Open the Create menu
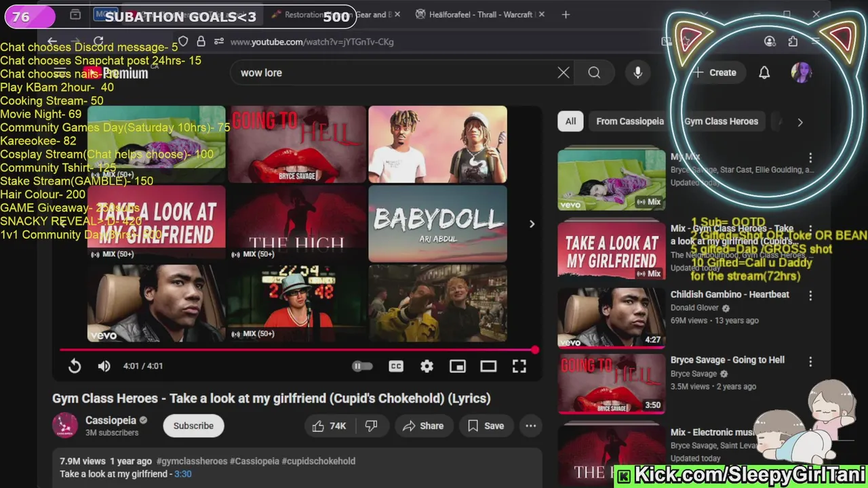Viewport: 868px width, 488px height. (x=715, y=73)
